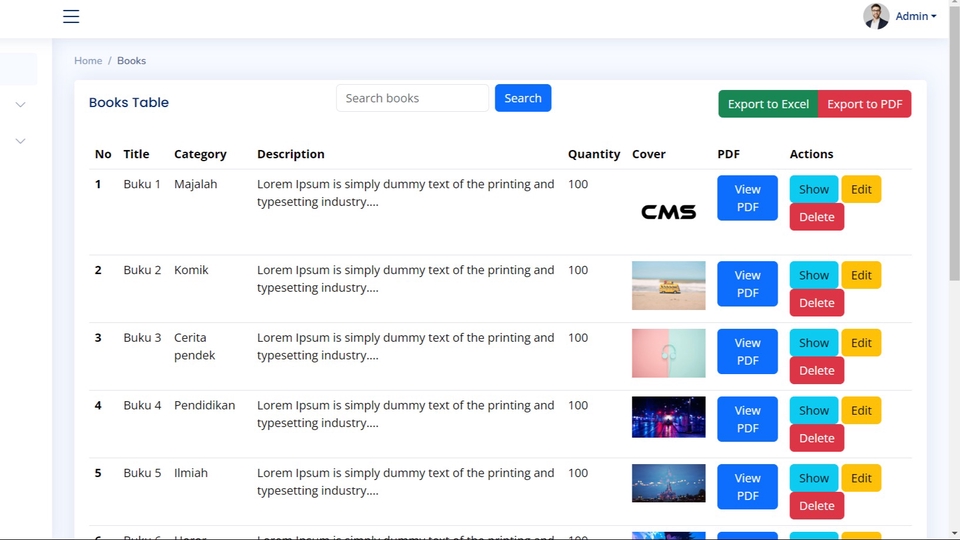Delete the Buku 5 entry
This screenshot has height=540, width=960.
[x=817, y=506]
